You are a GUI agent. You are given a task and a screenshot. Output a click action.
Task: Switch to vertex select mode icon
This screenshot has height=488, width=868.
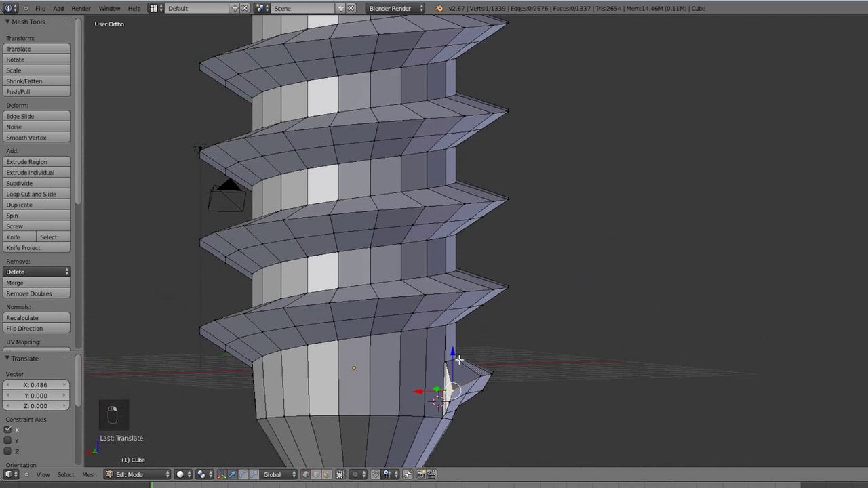pos(306,474)
